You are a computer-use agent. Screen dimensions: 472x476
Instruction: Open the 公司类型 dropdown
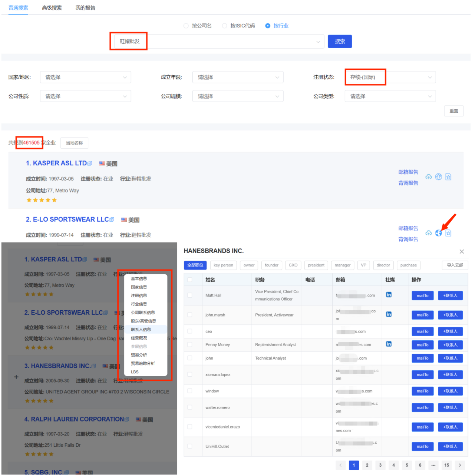point(390,96)
